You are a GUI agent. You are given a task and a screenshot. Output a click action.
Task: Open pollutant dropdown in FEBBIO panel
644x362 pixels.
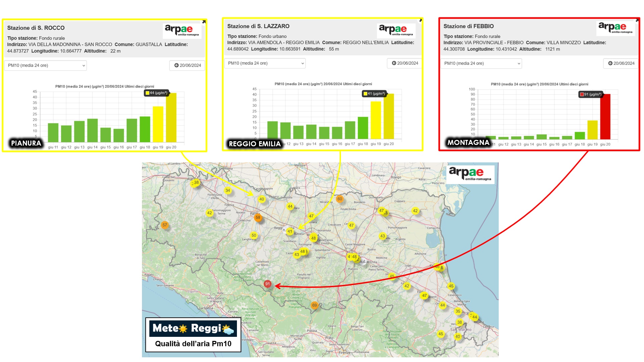click(481, 63)
